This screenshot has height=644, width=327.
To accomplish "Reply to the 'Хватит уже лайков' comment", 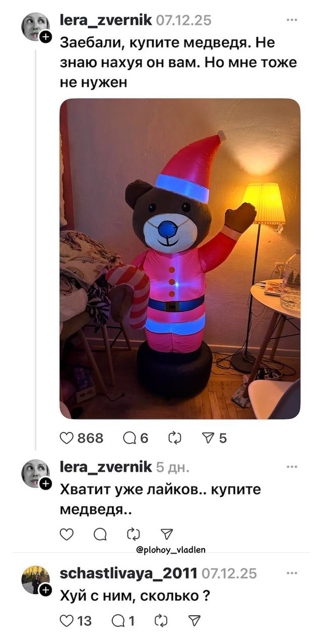I will pyautogui.click(x=100, y=534).
